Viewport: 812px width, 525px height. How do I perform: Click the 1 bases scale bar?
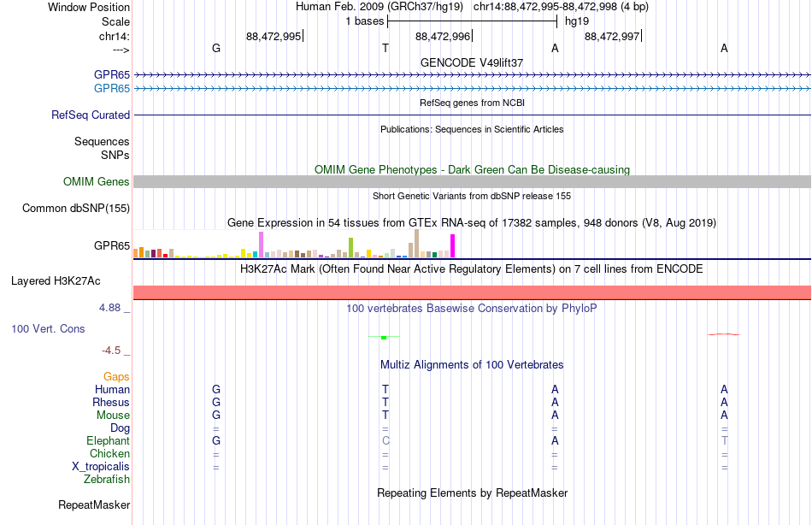tap(472, 21)
